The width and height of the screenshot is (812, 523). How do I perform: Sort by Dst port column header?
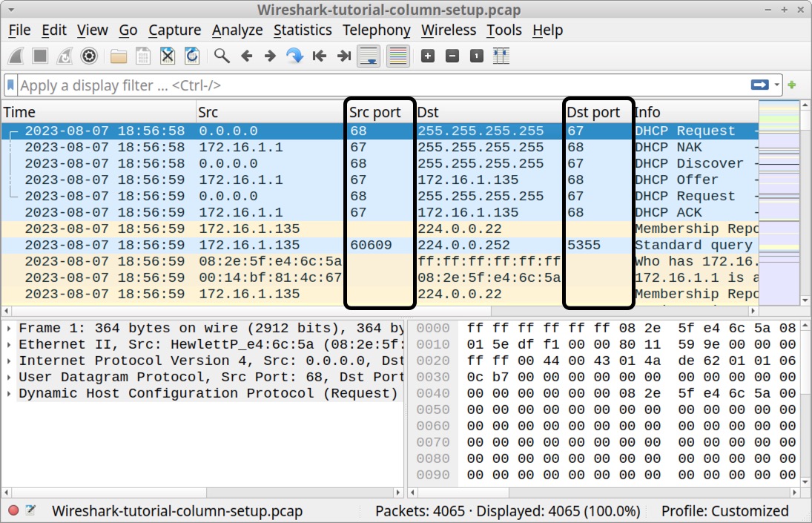pyautogui.click(x=598, y=112)
